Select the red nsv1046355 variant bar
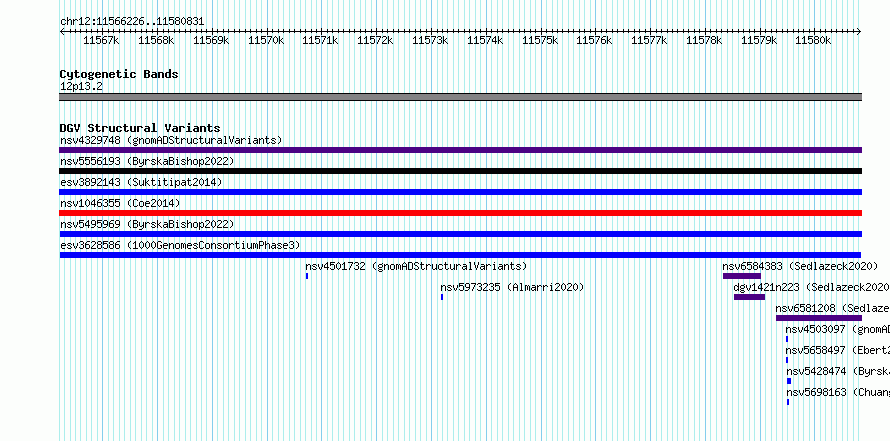This screenshot has height=441, width=890. coord(460,213)
